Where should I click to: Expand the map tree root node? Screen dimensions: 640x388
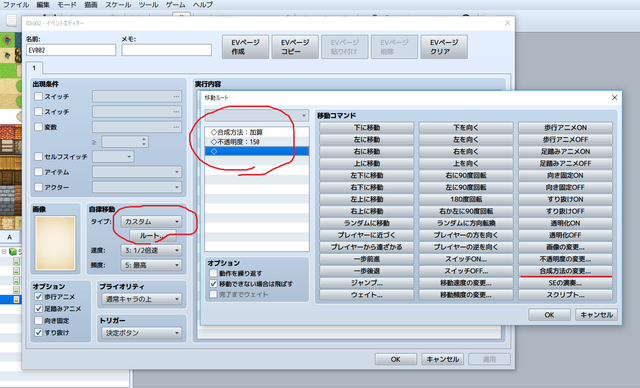pyautogui.click(x=4, y=251)
